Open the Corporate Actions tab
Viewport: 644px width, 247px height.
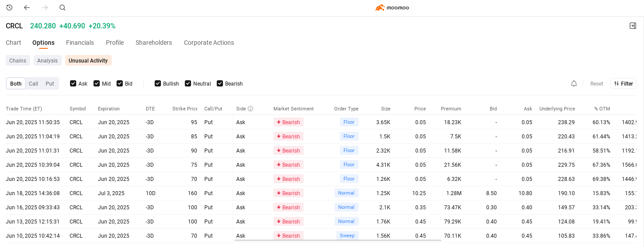[x=209, y=43]
